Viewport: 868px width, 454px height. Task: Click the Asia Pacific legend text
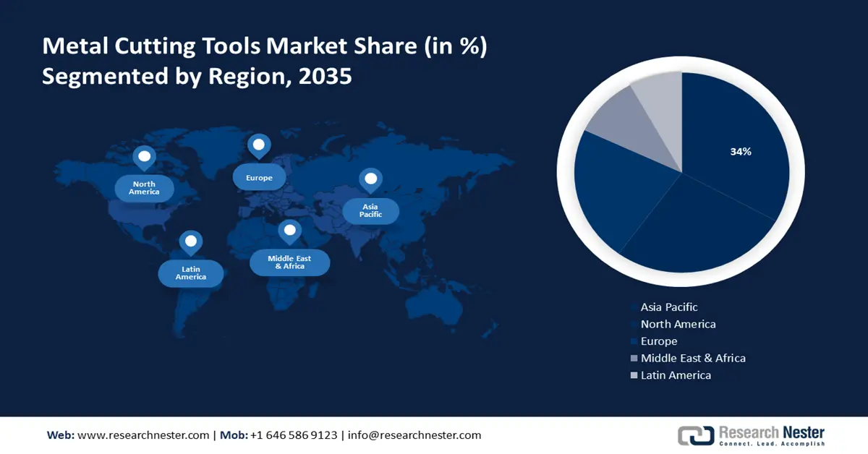[669, 307]
